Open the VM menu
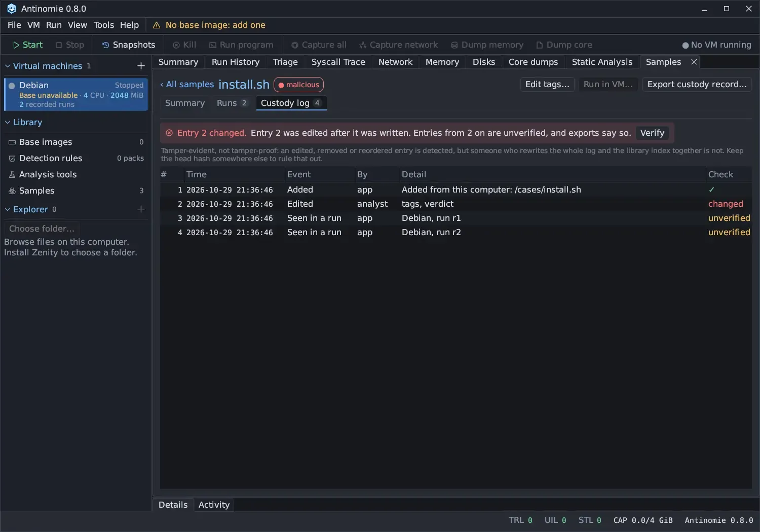This screenshot has height=532, width=760. (33, 25)
